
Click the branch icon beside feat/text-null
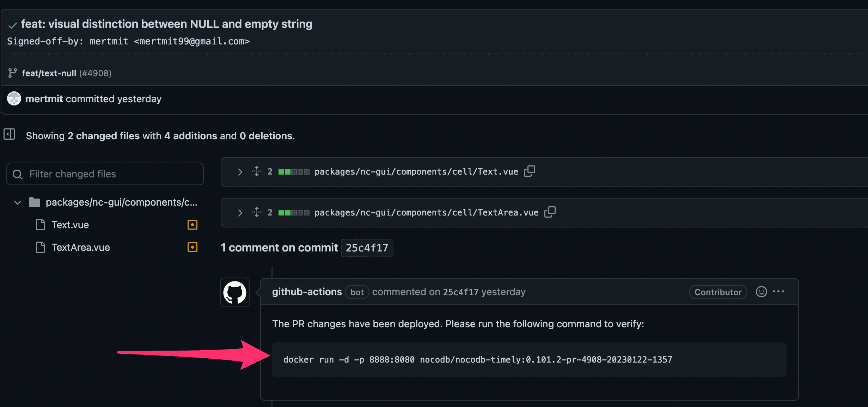[12, 73]
